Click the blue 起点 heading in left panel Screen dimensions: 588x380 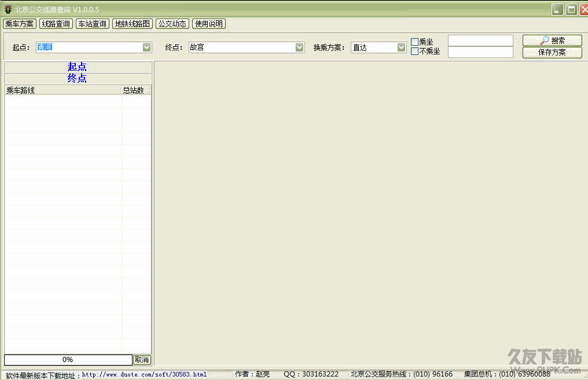pos(77,67)
